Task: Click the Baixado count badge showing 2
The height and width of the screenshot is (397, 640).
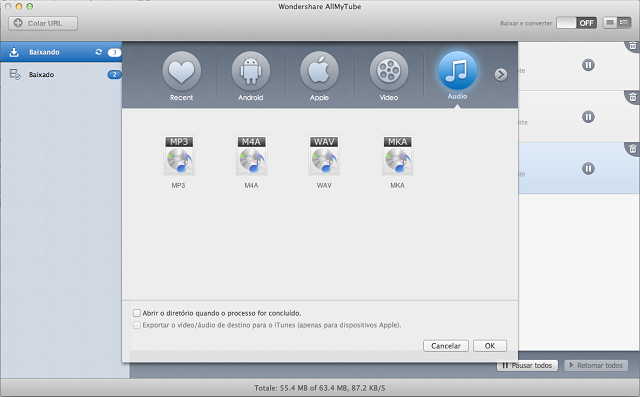Action: 114,74
